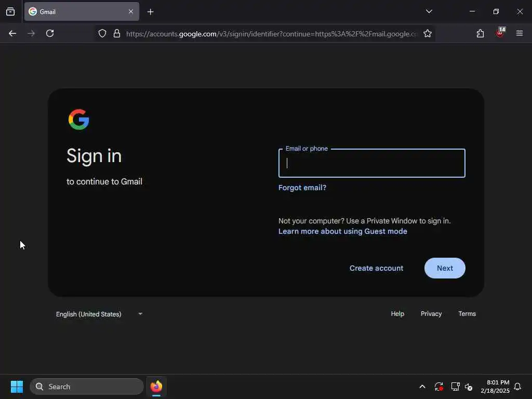Open the clock showing 8:01 PM
532x399 pixels.
(x=495, y=387)
